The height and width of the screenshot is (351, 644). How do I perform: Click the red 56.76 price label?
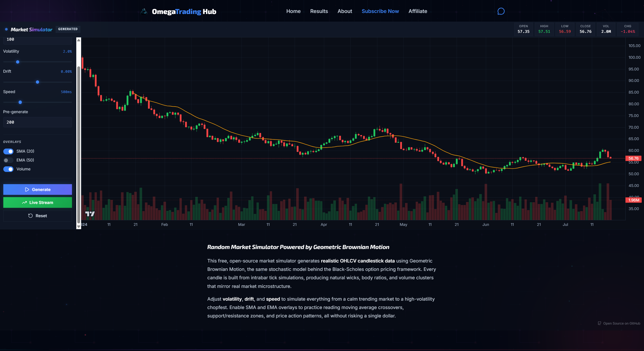pos(633,158)
